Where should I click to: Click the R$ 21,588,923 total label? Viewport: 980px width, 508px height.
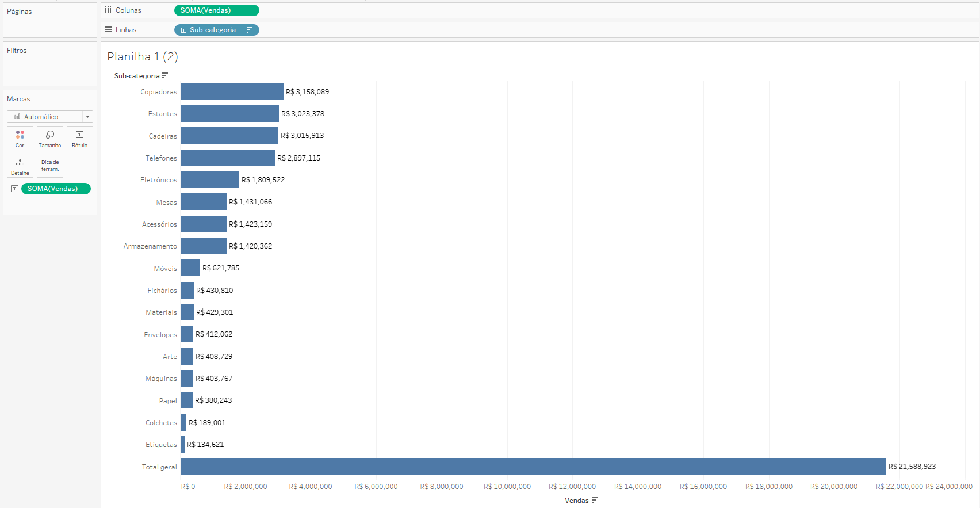(912, 467)
